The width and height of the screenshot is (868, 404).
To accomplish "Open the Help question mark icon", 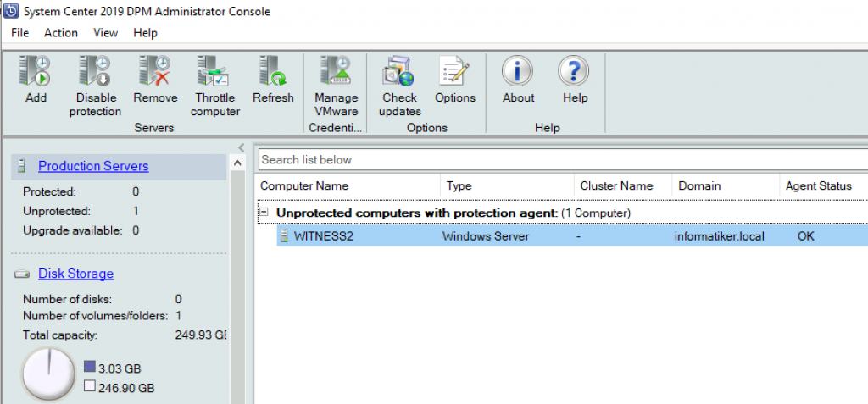I will (574, 71).
